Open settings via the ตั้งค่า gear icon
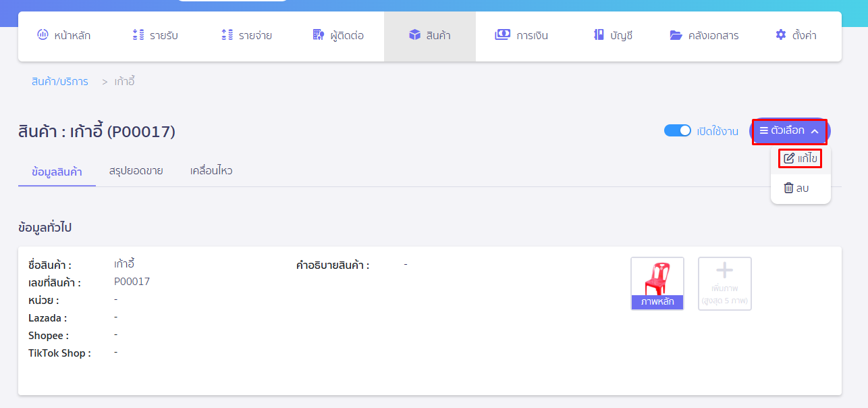 [x=781, y=35]
